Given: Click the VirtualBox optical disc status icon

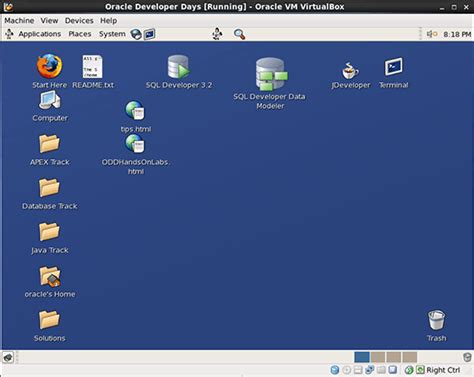Looking at the screenshot, I should 347,370.
